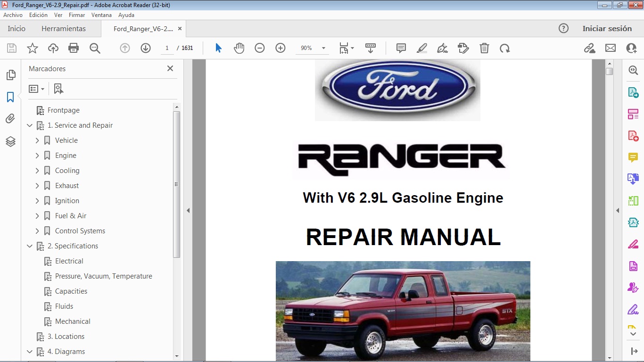
Task: Open the Help question mark icon
Action: [563, 29]
